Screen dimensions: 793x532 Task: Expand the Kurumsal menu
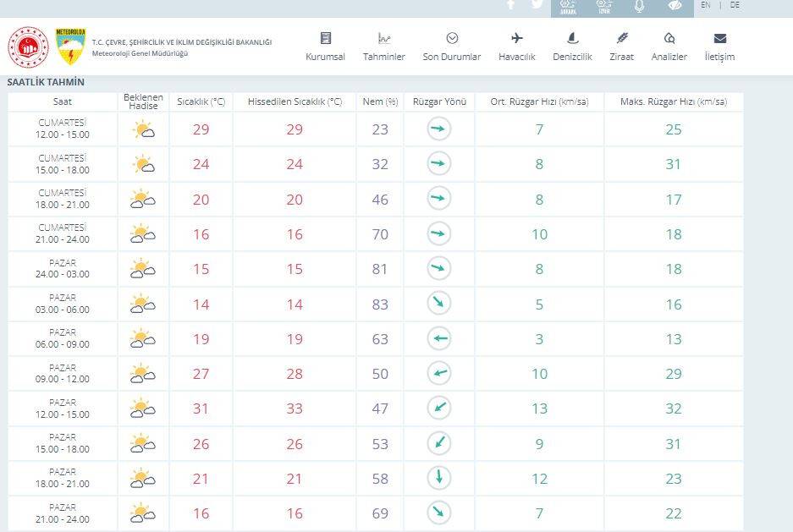(x=325, y=47)
